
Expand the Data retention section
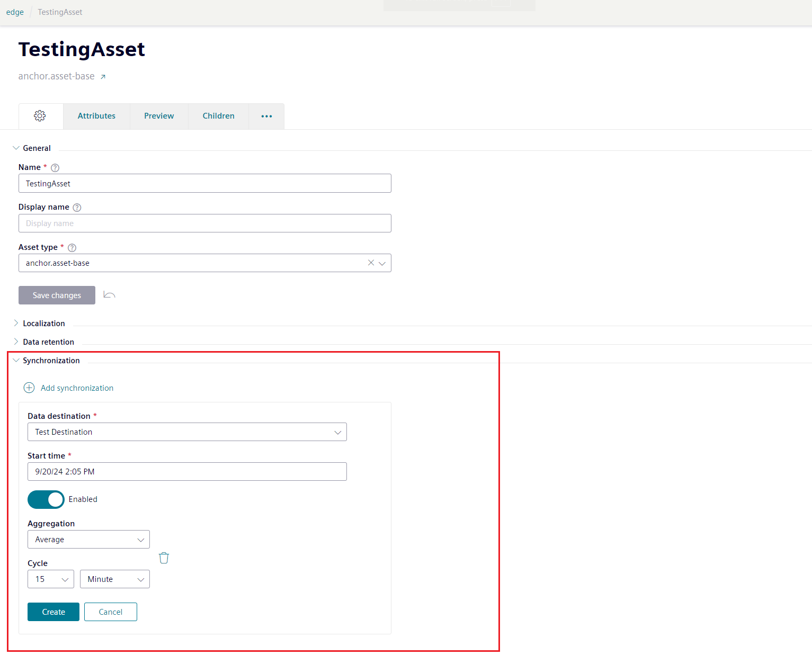48,342
